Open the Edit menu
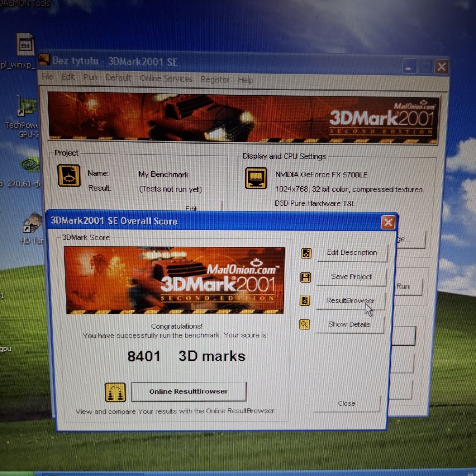 [68, 77]
